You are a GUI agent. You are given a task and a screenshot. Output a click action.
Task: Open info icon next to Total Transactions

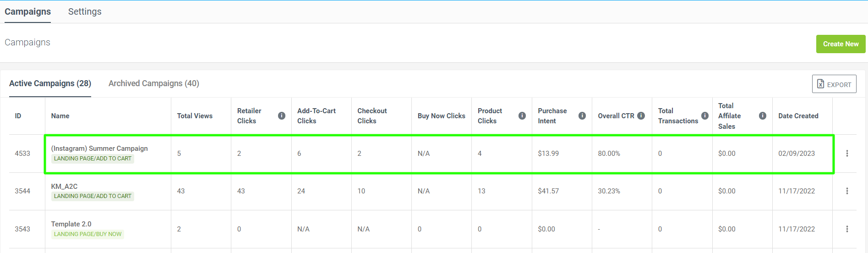point(705,116)
